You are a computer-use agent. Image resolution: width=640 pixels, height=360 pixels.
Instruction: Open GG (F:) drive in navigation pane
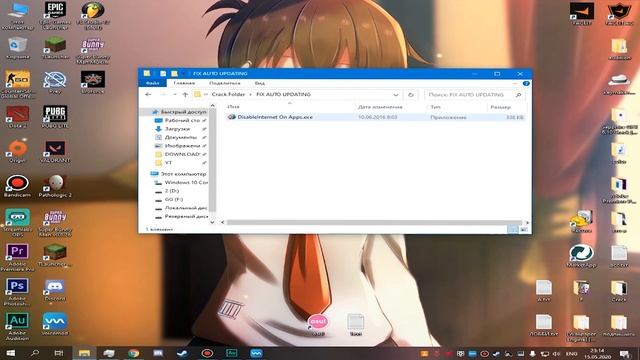coord(173,200)
